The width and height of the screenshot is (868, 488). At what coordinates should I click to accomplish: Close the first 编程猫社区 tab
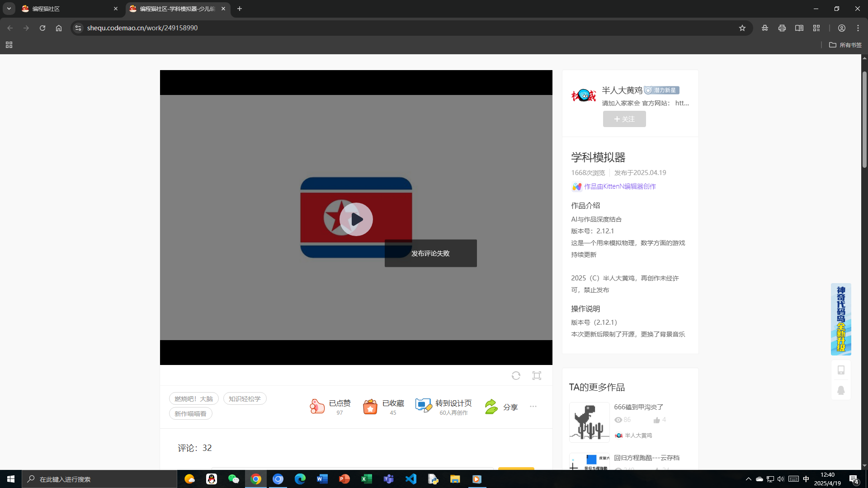(x=116, y=9)
